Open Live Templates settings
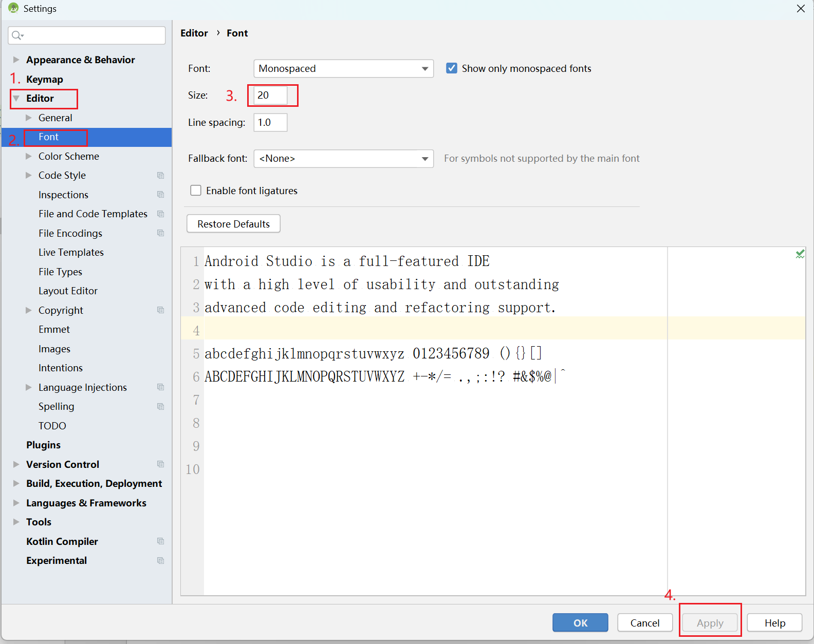814x644 pixels. (71, 253)
